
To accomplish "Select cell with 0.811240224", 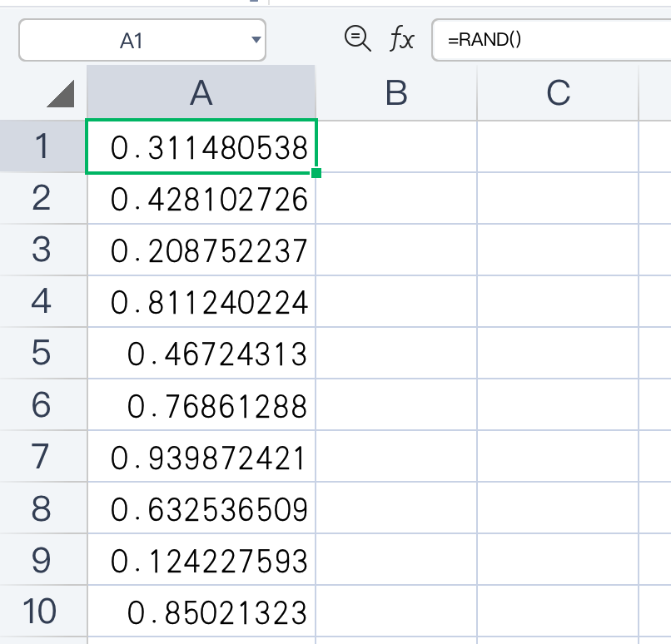I will 201,301.
